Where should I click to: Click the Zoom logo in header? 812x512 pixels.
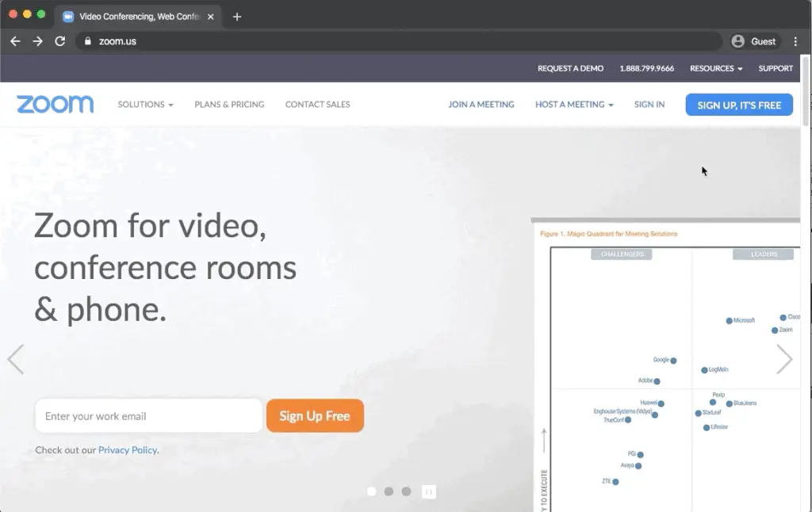55,105
